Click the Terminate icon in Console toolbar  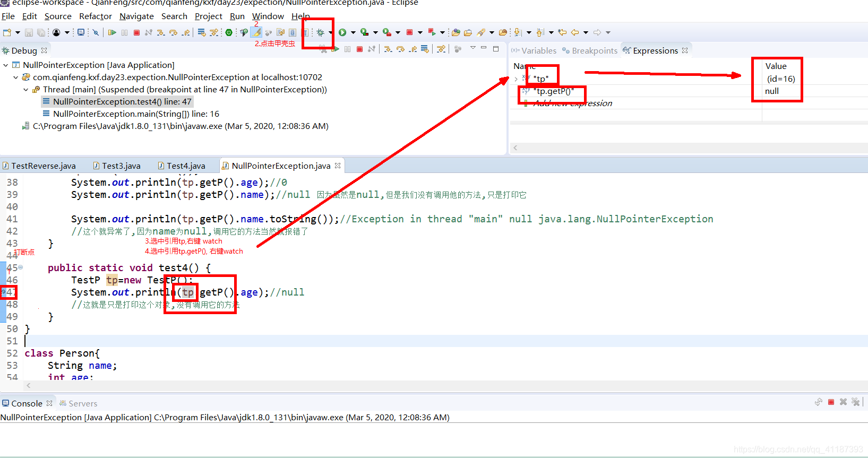click(x=831, y=402)
